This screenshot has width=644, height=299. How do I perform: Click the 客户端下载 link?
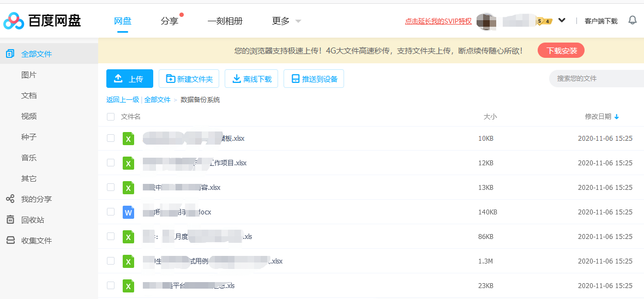click(x=601, y=21)
